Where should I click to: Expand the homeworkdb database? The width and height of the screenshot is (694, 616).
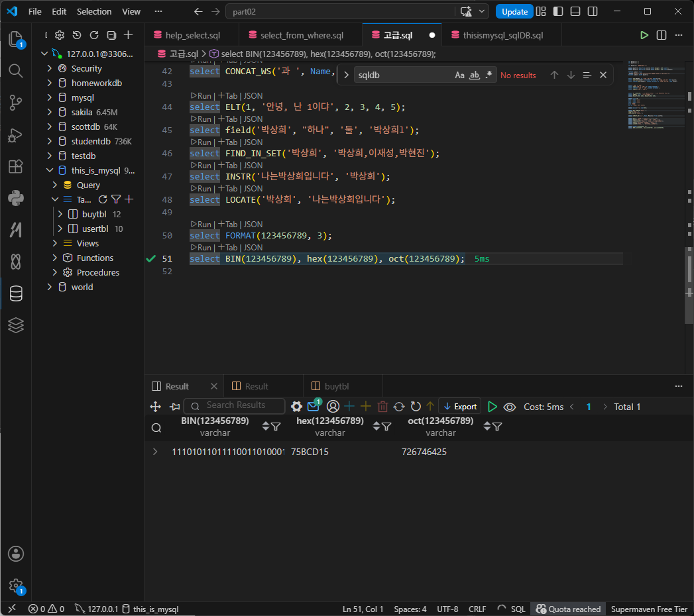pyautogui.click(x=50, y=83)
